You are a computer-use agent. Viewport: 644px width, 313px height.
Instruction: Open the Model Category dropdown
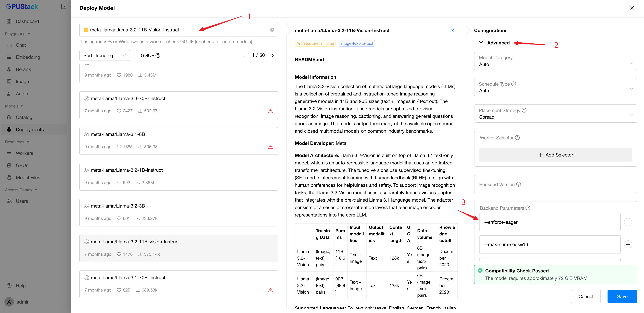point(555,61)
